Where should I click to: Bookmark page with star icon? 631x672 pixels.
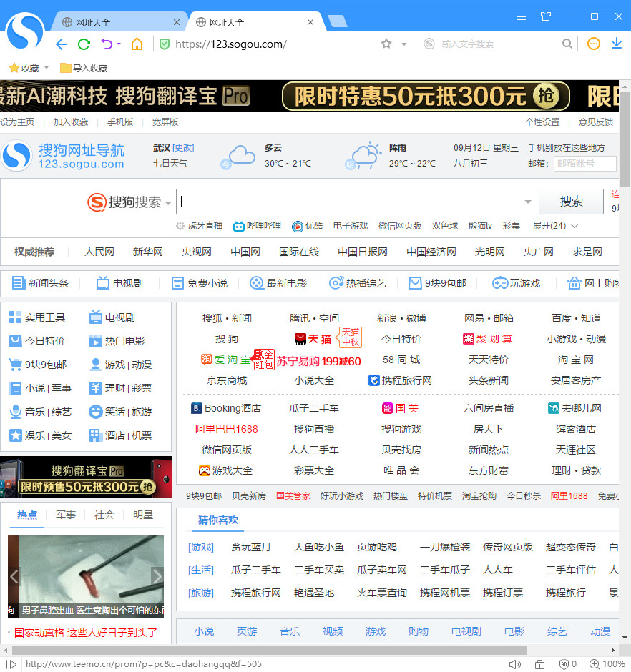386,44
